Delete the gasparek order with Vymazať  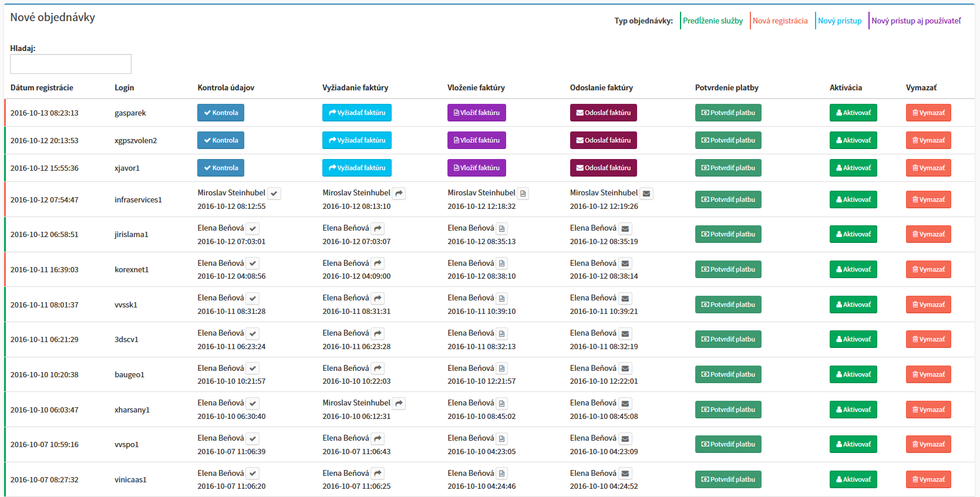click(x=928, y=113)
